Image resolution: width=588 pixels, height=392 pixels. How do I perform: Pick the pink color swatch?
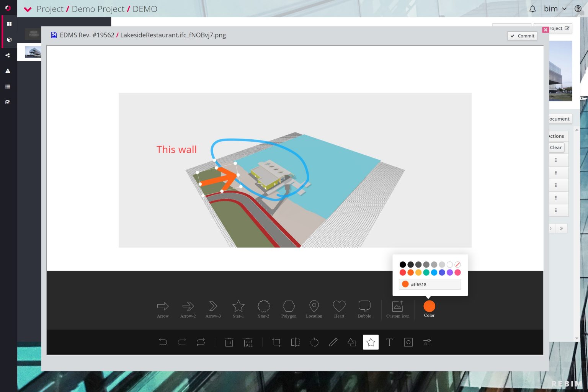(x=457, y=273)
